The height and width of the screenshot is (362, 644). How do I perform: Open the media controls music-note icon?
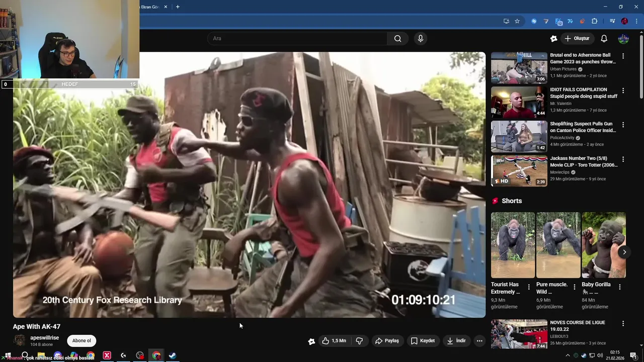pos(612,21)
